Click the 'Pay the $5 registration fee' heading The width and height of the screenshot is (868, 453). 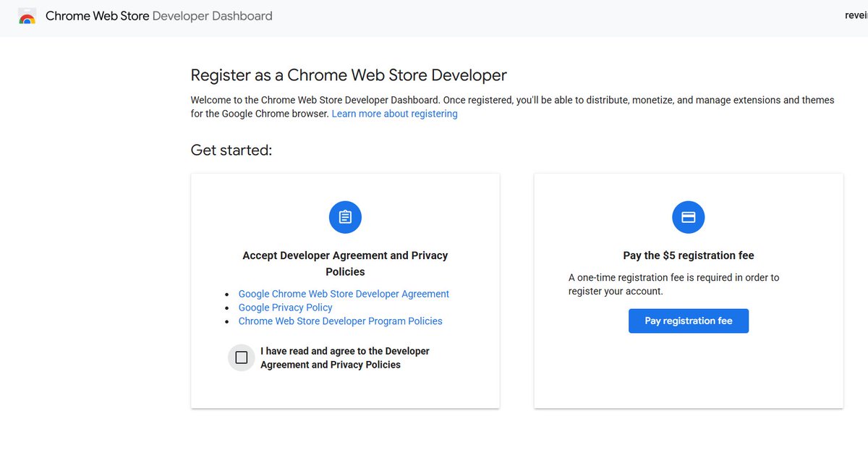coord(689,255)
